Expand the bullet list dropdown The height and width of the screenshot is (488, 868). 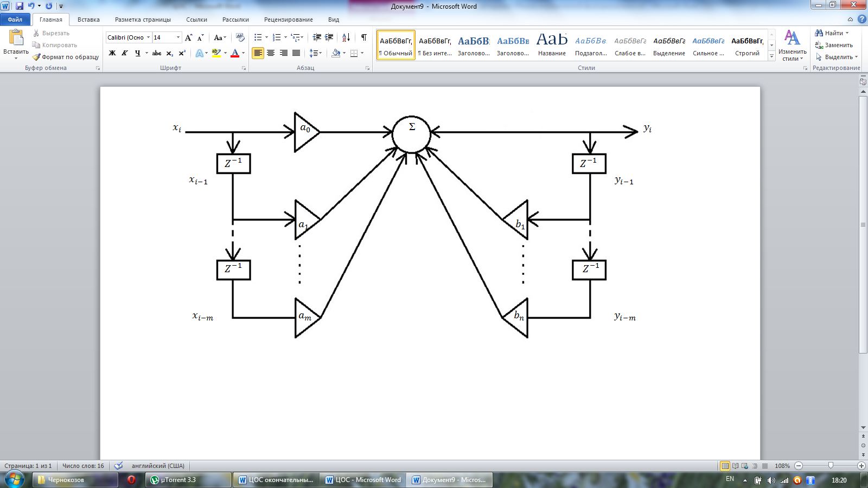[266, 37]
